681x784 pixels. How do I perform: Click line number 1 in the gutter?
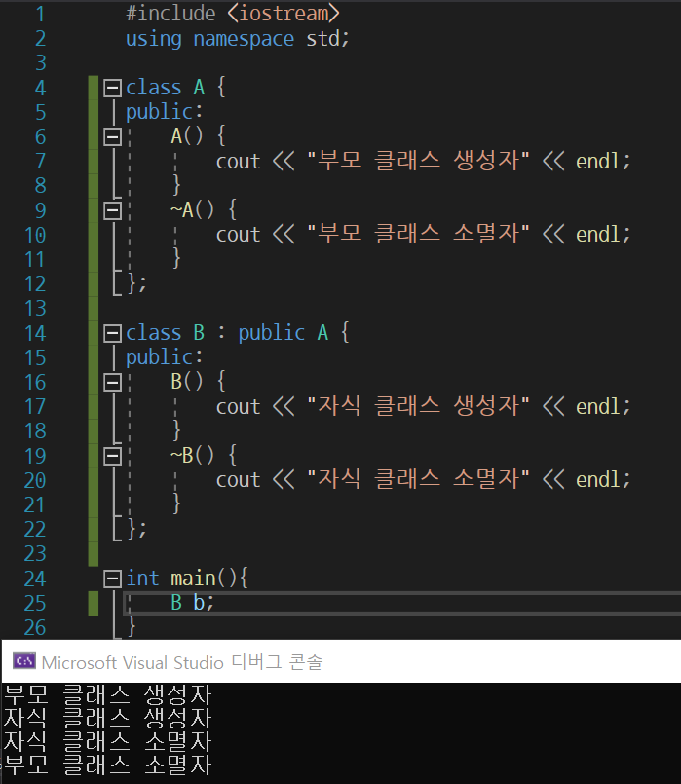pos(40,14)
